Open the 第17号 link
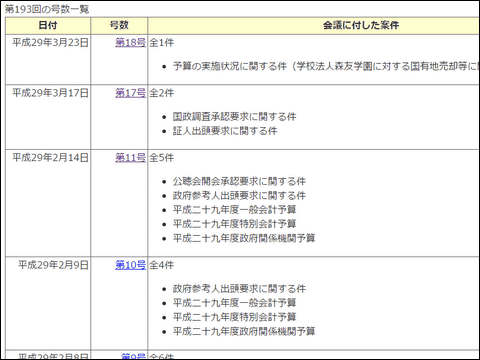This screenshot has height=360, width=480. pos(130,93)
